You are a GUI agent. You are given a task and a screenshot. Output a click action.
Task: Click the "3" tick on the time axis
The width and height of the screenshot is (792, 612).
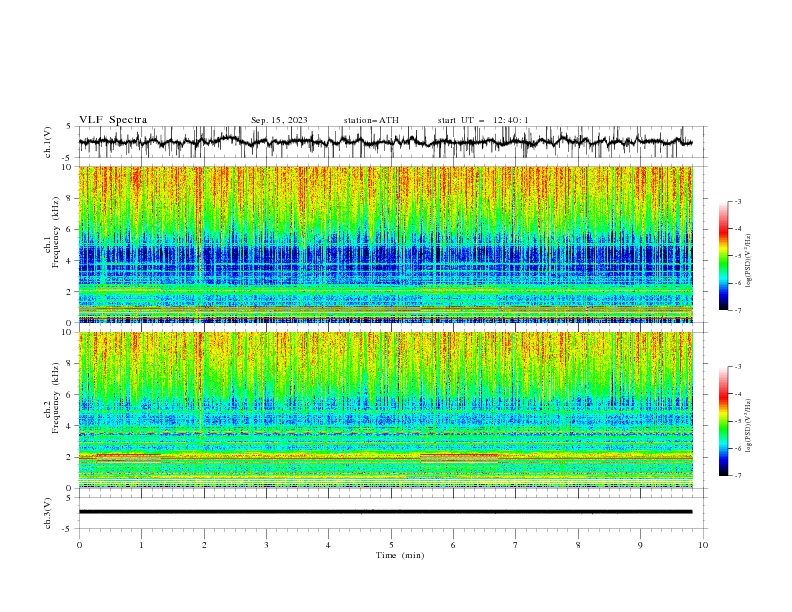(x=266, y=545)
